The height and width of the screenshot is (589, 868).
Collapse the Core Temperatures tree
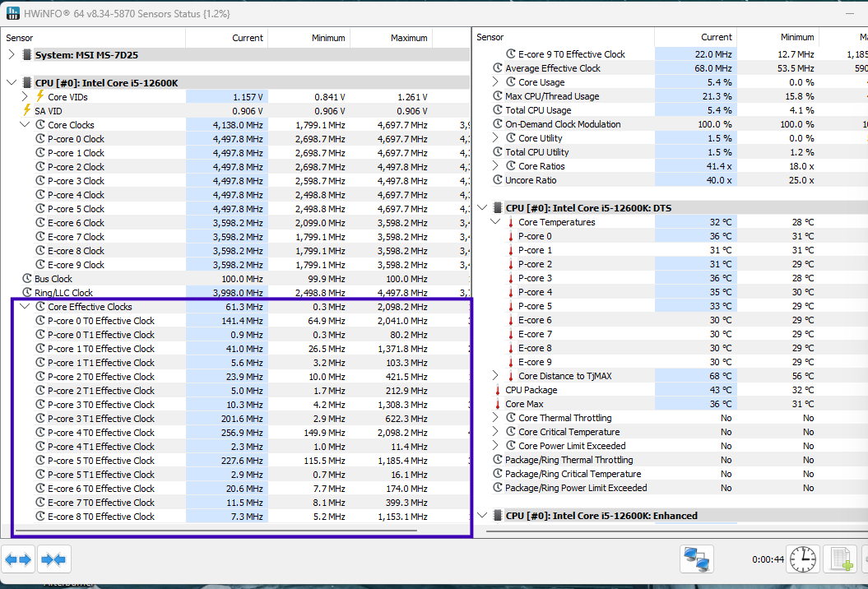click(495, 222)
